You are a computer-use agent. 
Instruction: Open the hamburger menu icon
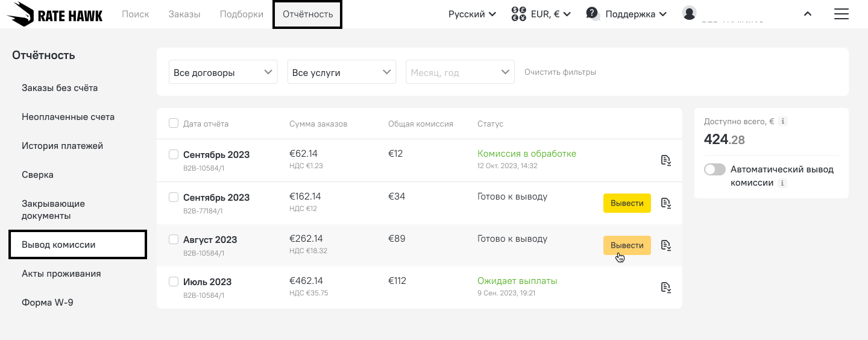[841, 14]
